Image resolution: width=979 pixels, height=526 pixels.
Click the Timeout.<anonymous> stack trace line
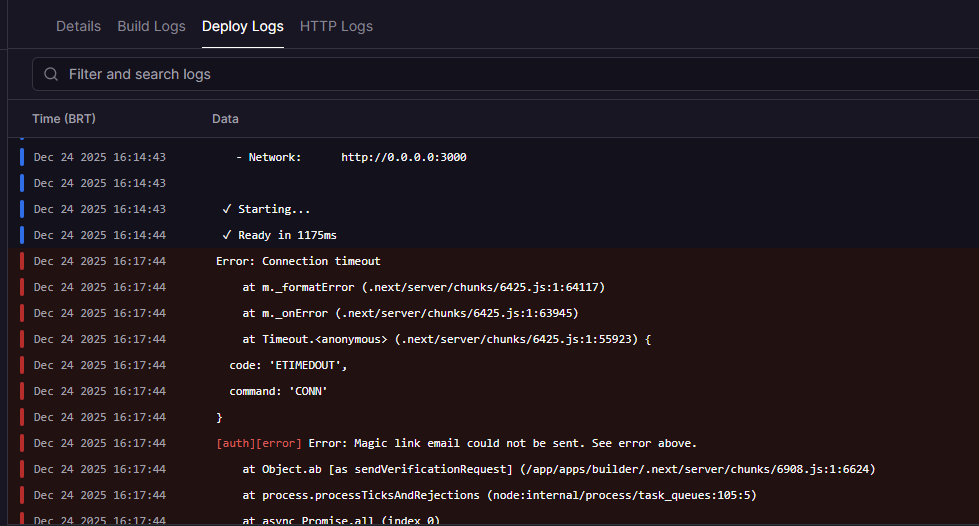(x=493, y=339)
